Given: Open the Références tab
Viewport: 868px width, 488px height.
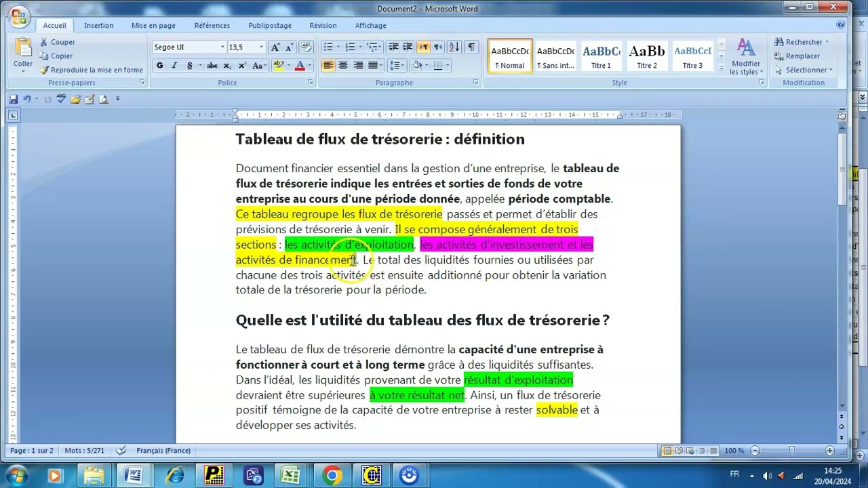Looking at the screenshot, I should tap(212, 25).
